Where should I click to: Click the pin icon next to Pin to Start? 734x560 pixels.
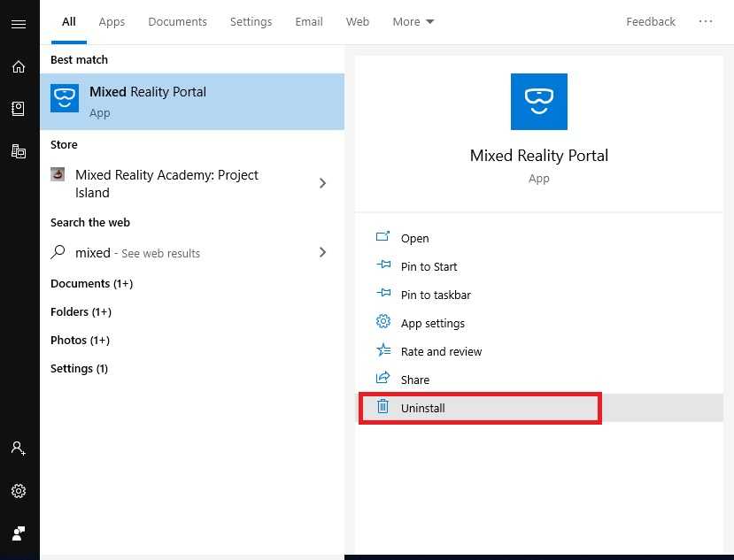(383, 265)
